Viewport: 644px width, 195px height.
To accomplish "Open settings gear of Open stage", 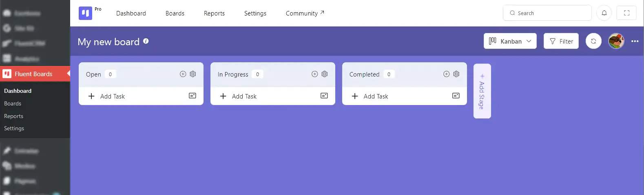I will (x=193, y=74).
